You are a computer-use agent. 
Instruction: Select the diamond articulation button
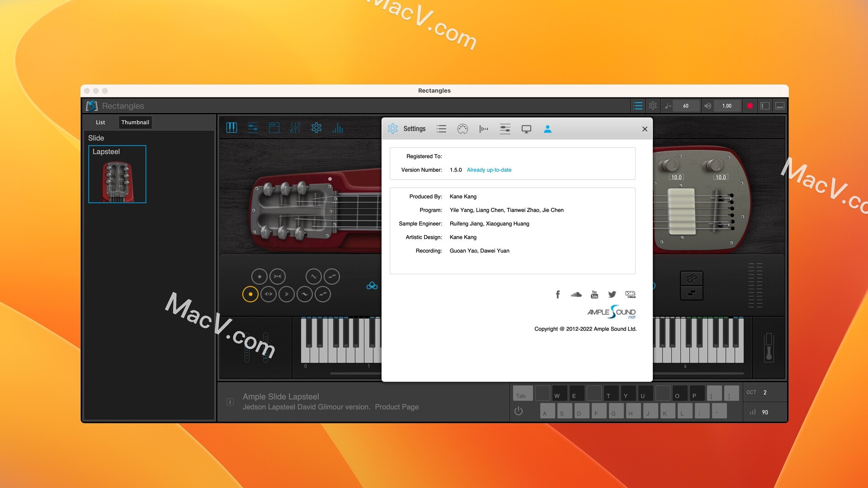click(259, 276)
